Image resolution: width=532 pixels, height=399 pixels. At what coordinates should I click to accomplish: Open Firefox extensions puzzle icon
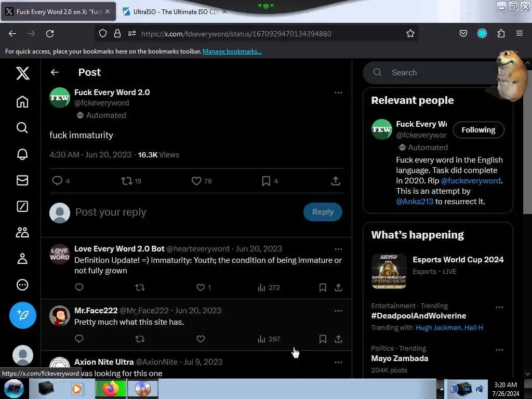(501, 33)
